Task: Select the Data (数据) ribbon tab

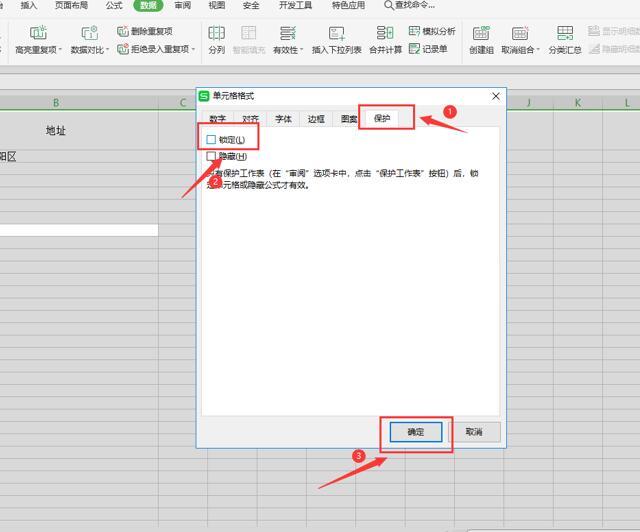Action: (148, 5)
